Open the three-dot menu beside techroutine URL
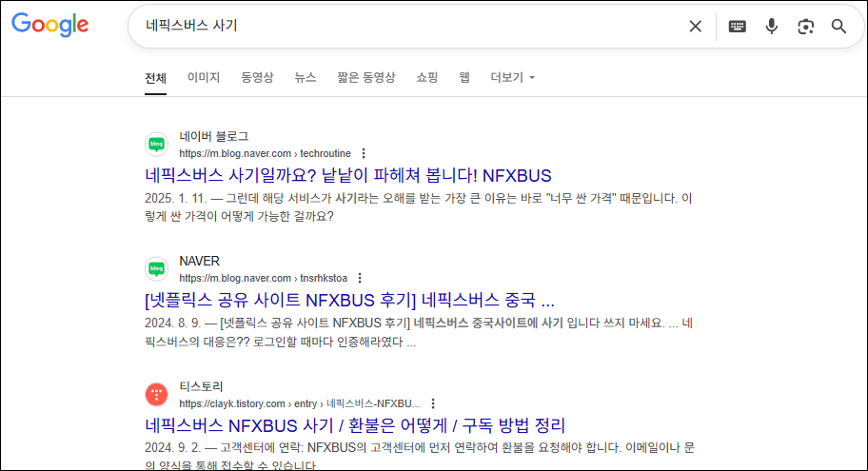The height and width of the screenshot is (471, 868). coord(364,153)
